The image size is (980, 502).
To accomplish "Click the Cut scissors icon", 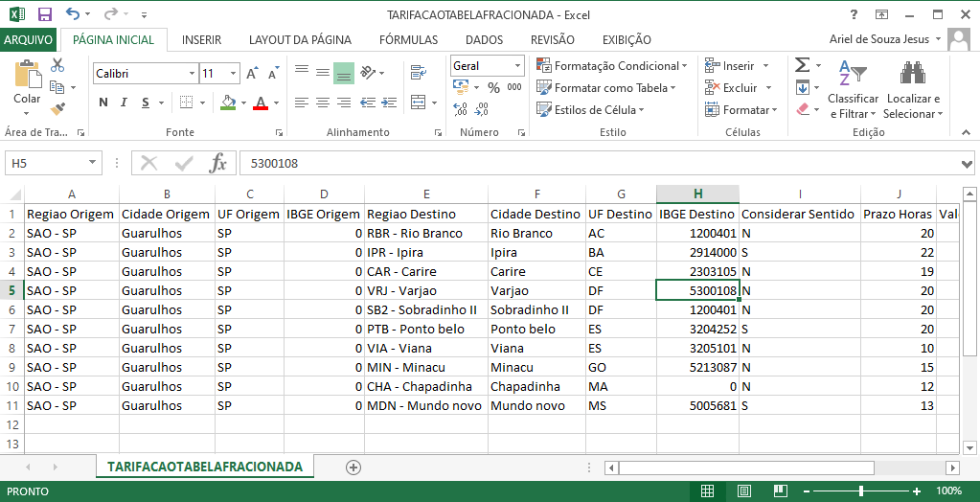I will point(57,66).
